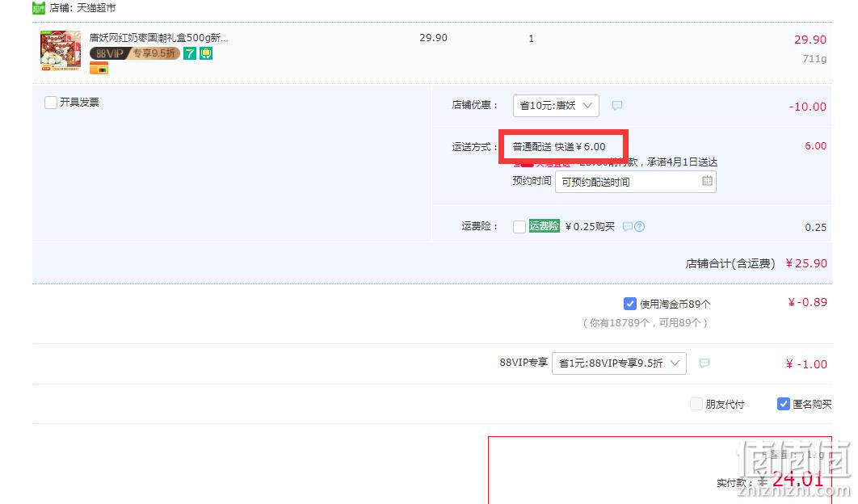
Task: Click the green shield guarantee icon
Action: (x=206, y=53)
